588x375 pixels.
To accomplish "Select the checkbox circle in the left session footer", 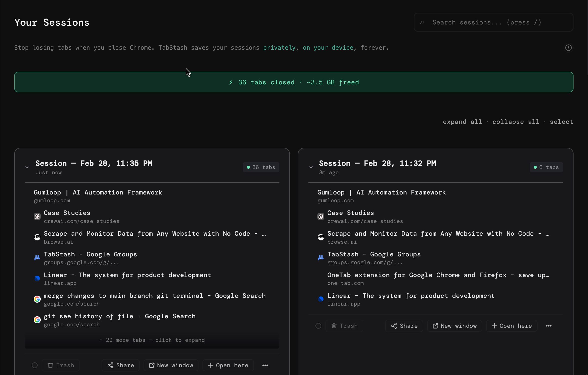I will (34, 365).
